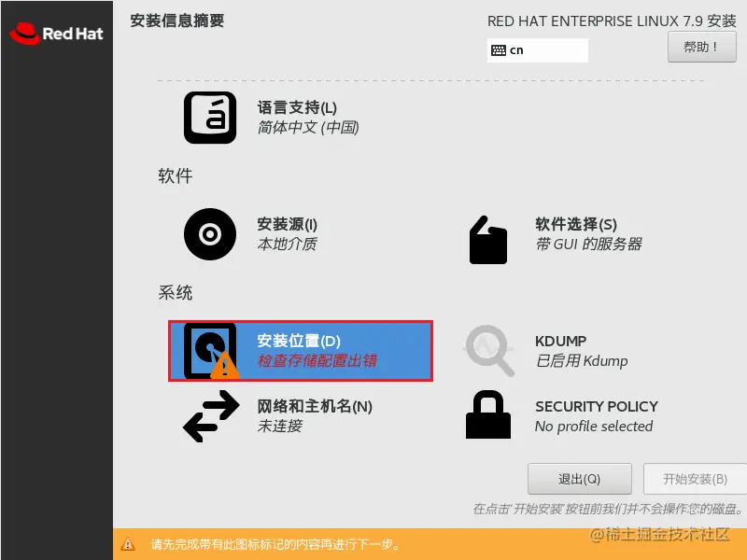Screen dimensions: 747x560
Task: Click the Red Hat logo
Action: (56, 34)
